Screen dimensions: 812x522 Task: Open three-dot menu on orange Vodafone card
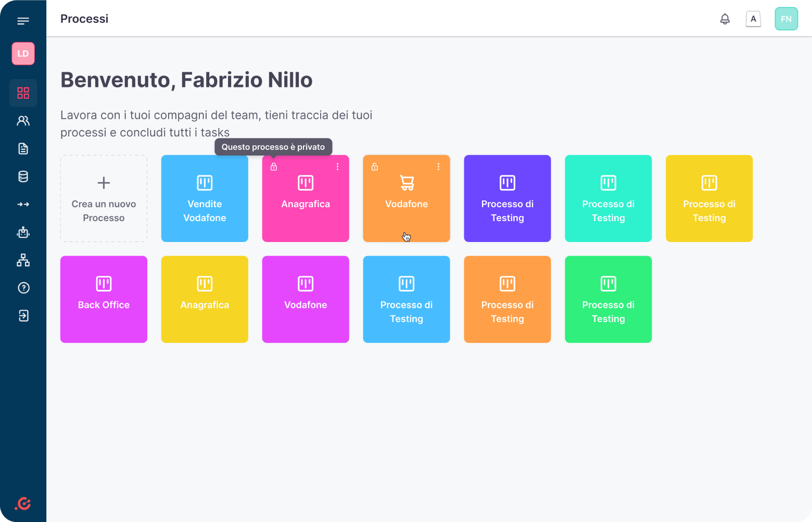[438, 167]
